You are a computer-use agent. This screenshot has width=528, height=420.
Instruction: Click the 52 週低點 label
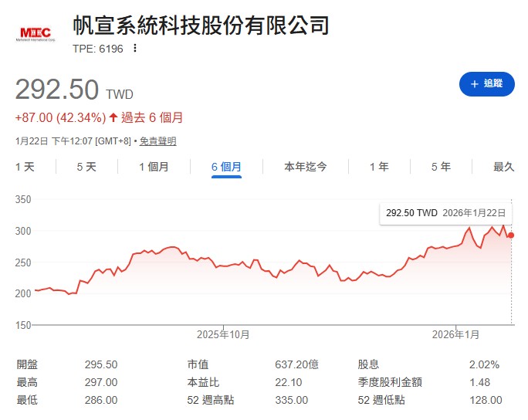pos(381,400)
